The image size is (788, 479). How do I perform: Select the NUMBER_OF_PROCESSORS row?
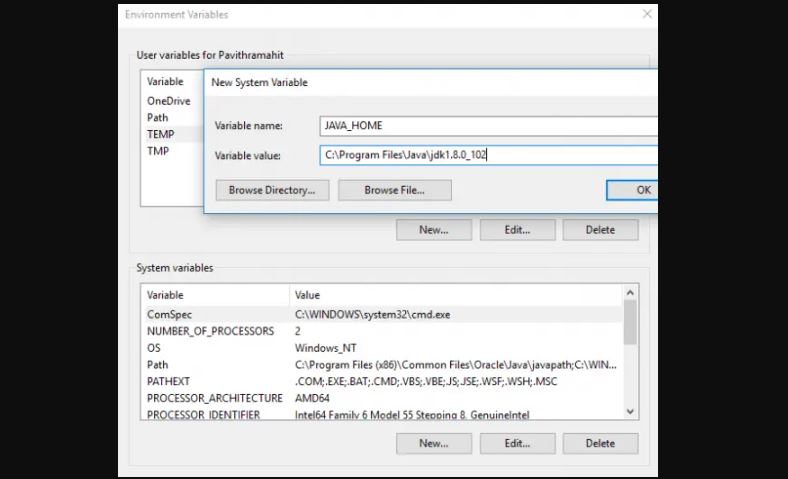(x=383, y=331)
